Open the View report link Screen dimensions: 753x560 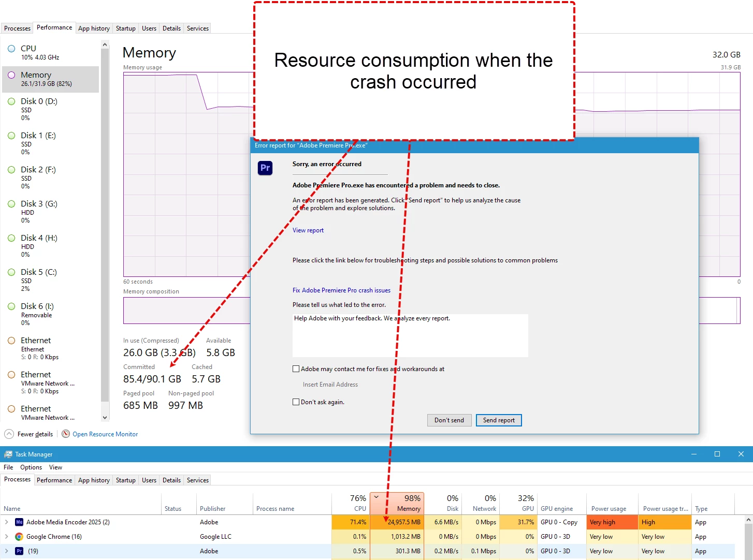308,230
